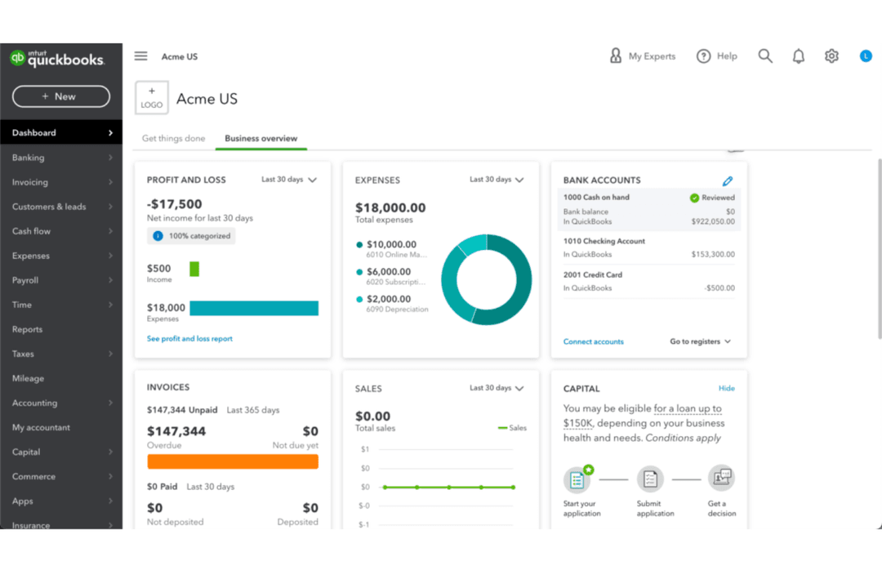
Task: Open Expenses Last 30 days dropdown
Action: click(497, 180)
